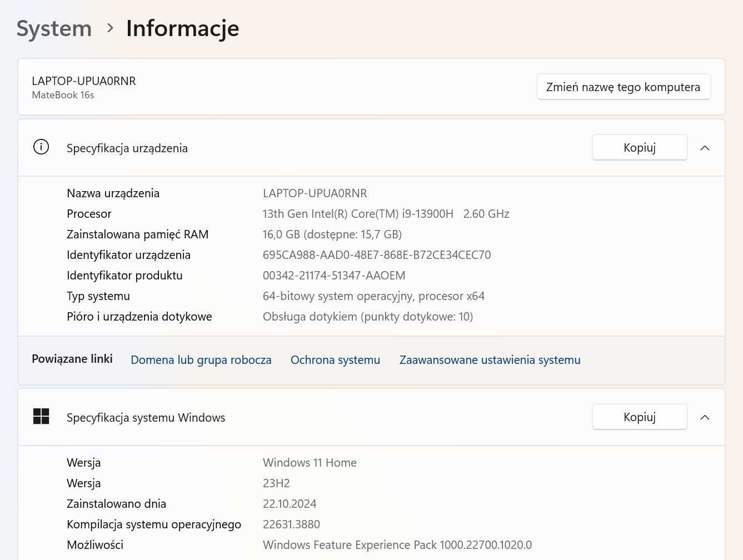Viewport: 743px width, 560px height.
Task: Select OS build value 22631.3880
Action: pyautogui.click(x=291, y=524)
